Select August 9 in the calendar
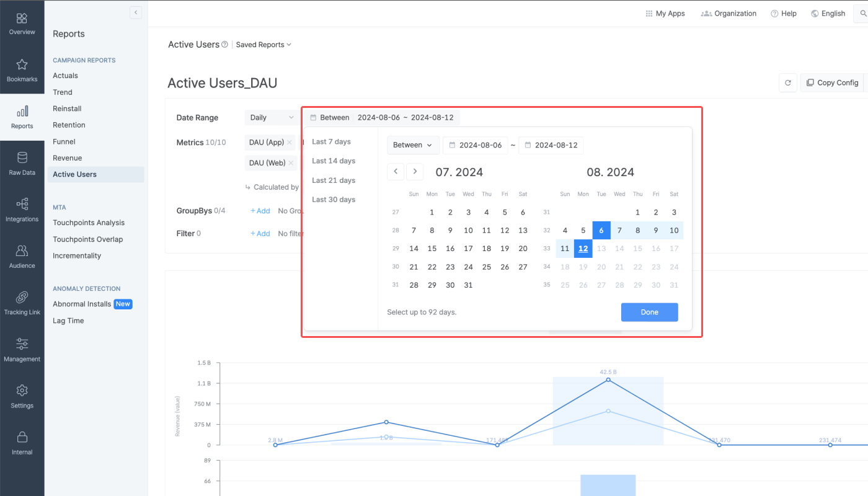868x496 pixels. (x=656, y=230)
